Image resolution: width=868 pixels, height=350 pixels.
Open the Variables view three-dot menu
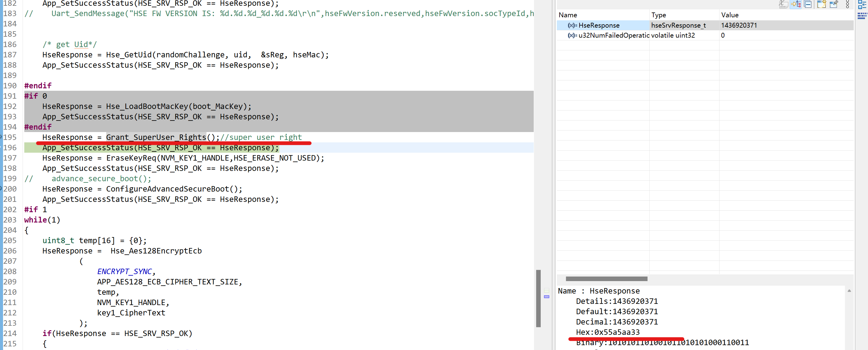[x=847, y=4]
